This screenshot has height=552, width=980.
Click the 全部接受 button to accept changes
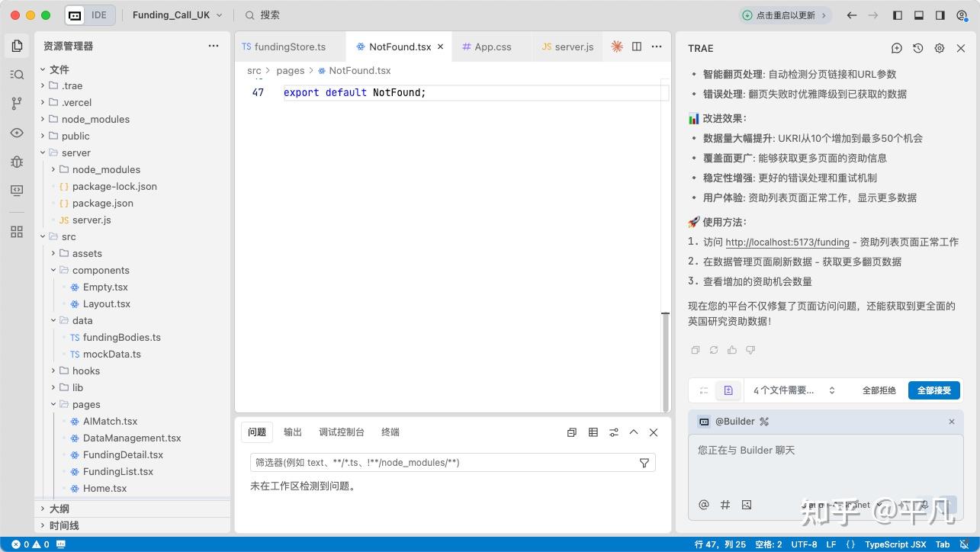click(933, 390)
